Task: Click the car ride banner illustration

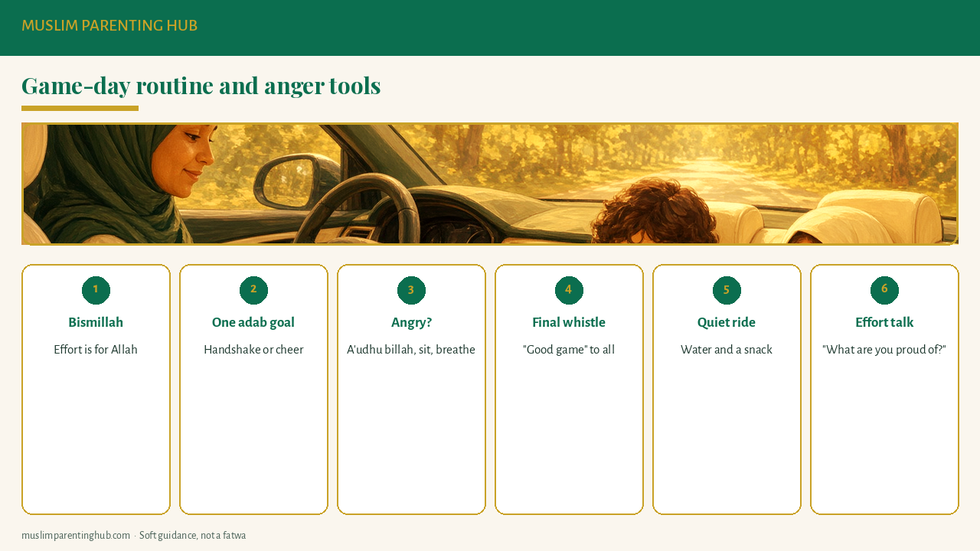Action: click(490, 184)
